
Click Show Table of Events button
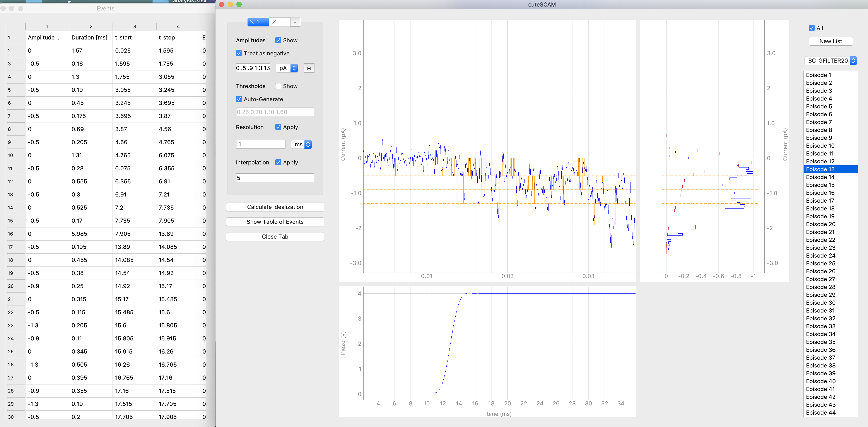tap(275, 222)
